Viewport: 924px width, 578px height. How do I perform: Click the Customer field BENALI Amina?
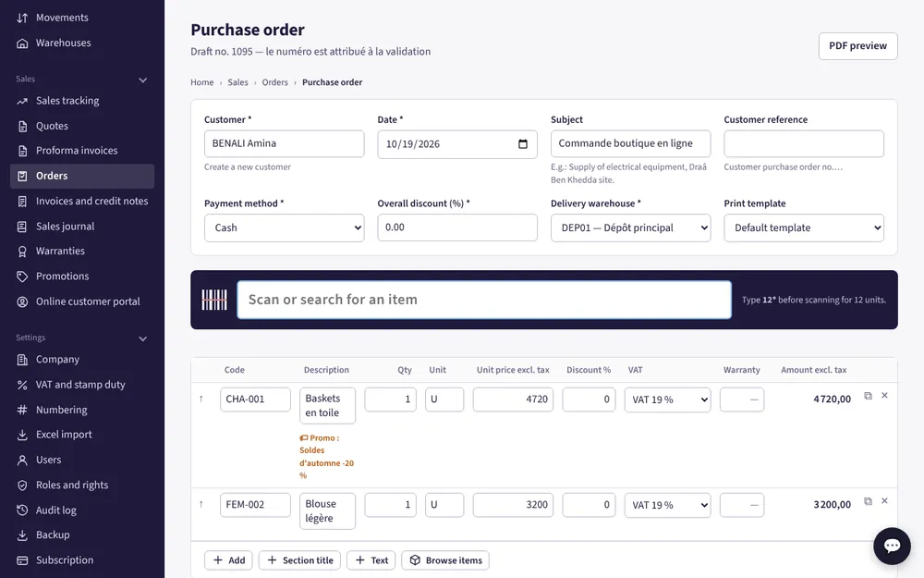[x=284, y=143]
